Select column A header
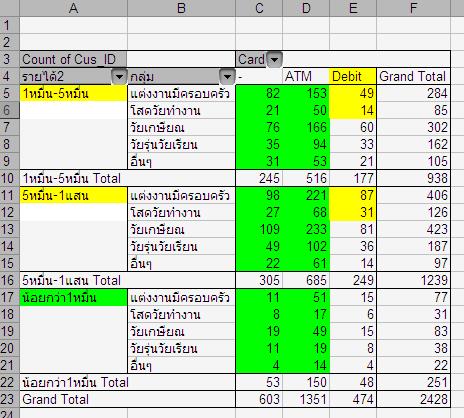 pos(74,8)
